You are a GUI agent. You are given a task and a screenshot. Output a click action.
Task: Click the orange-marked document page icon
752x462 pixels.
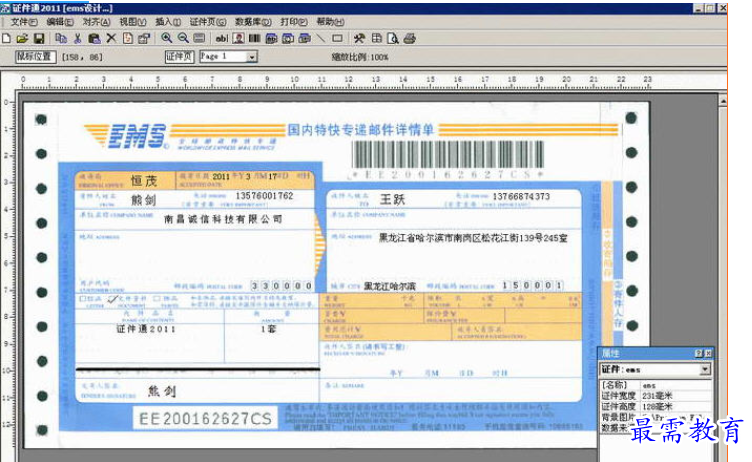point(128,38)
